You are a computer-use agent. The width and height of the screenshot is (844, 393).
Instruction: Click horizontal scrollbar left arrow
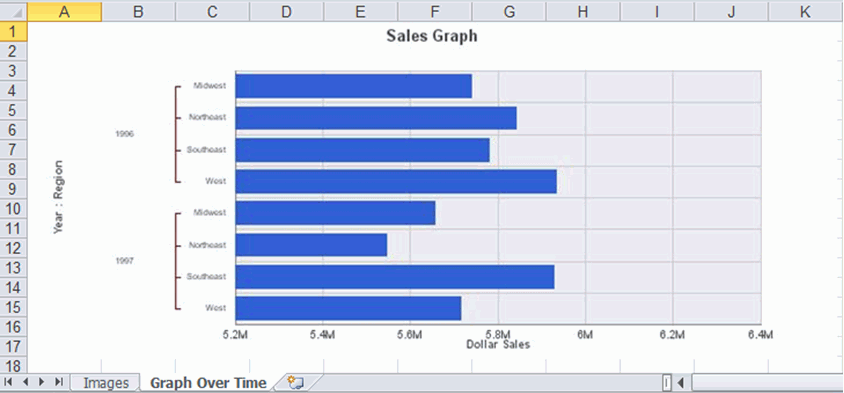click(681, 383)
